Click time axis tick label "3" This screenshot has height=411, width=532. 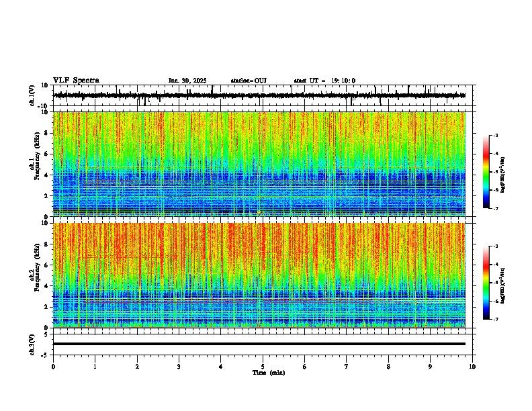click(x=179, y=367)
